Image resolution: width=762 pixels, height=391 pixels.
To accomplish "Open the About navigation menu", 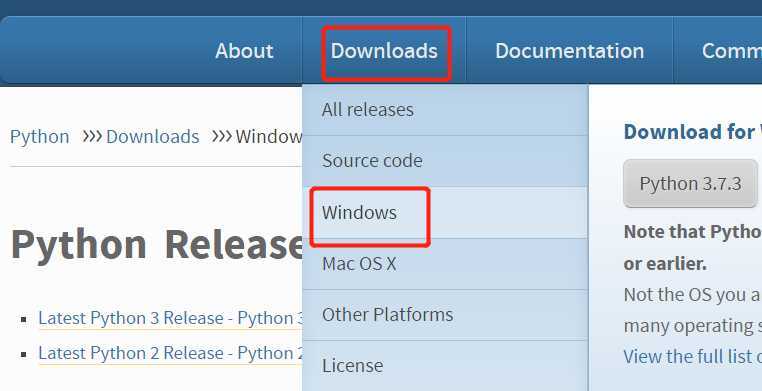I will (244, 51).
